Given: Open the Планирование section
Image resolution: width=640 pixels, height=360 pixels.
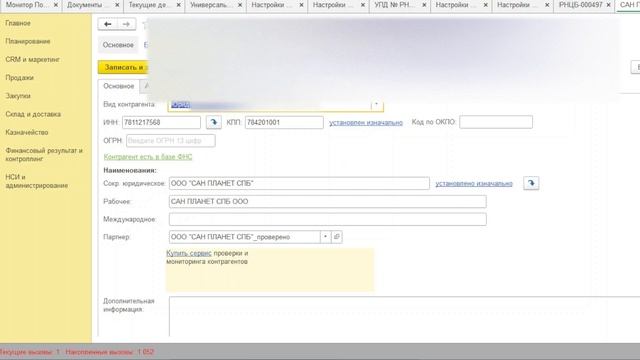Looking at the screenshot, I should (x=28, y=41).
